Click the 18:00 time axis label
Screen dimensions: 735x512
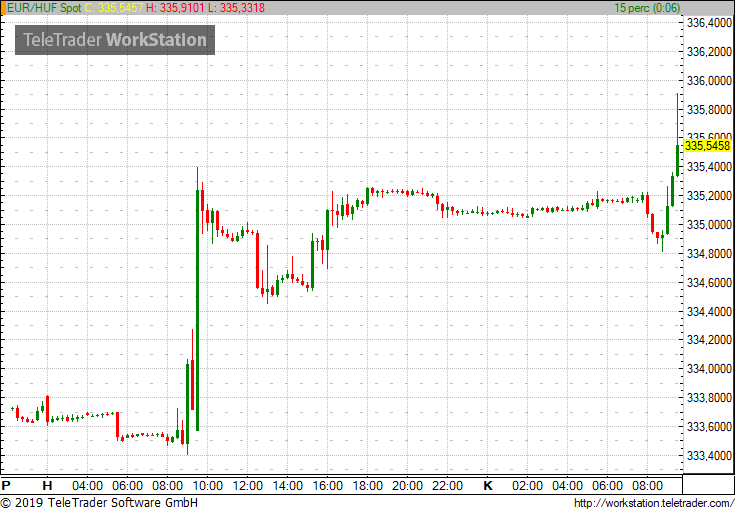[x=367, y=485]
